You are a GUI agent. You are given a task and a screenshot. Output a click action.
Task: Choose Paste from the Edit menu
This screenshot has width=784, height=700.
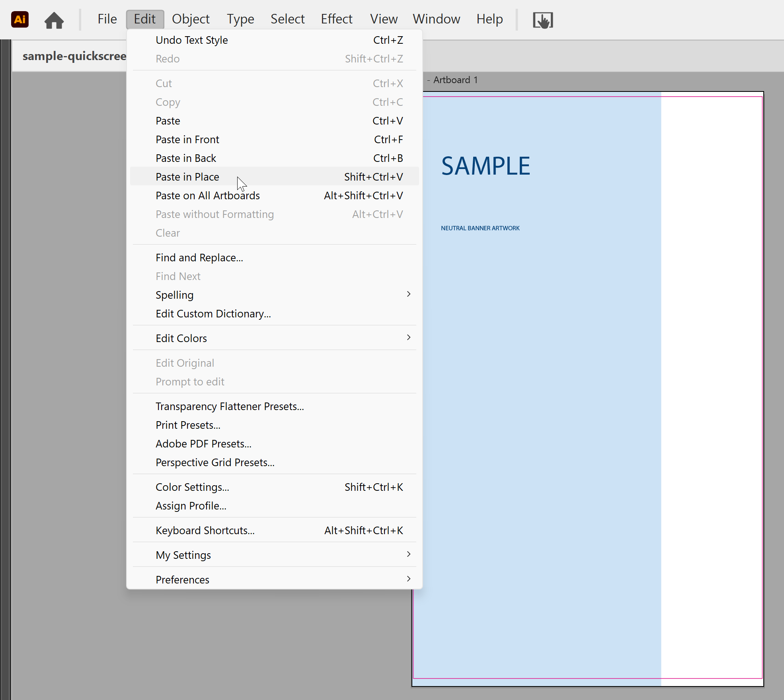[x=275, y=121]
